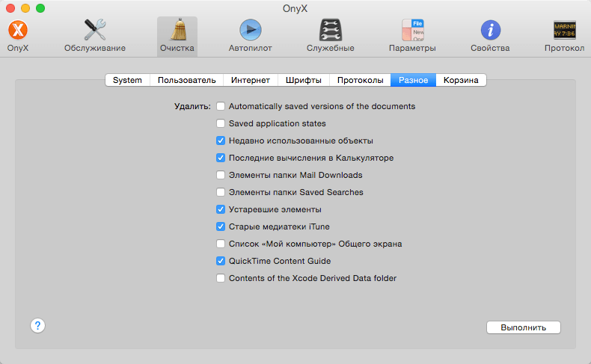Open the Протокол log icon

click(564, 30)
